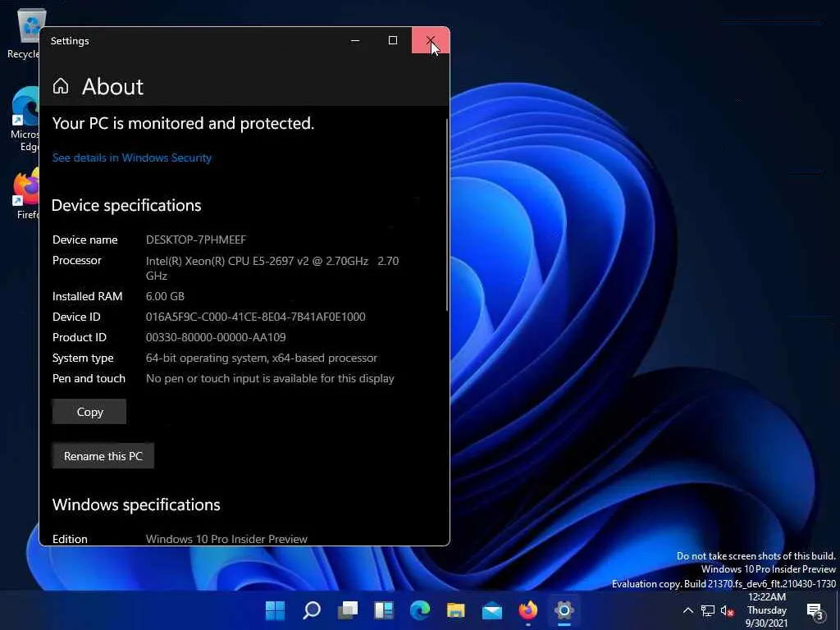Click the 6.00 GB installed RAM value
Screen dimensions: 840x630
pos(165,296)
